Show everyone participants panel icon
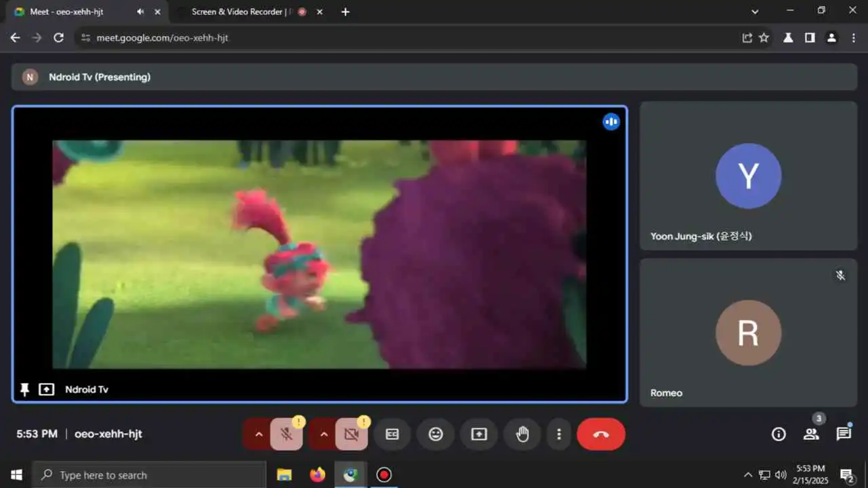 pyautogui.click(x=811, y=434)
